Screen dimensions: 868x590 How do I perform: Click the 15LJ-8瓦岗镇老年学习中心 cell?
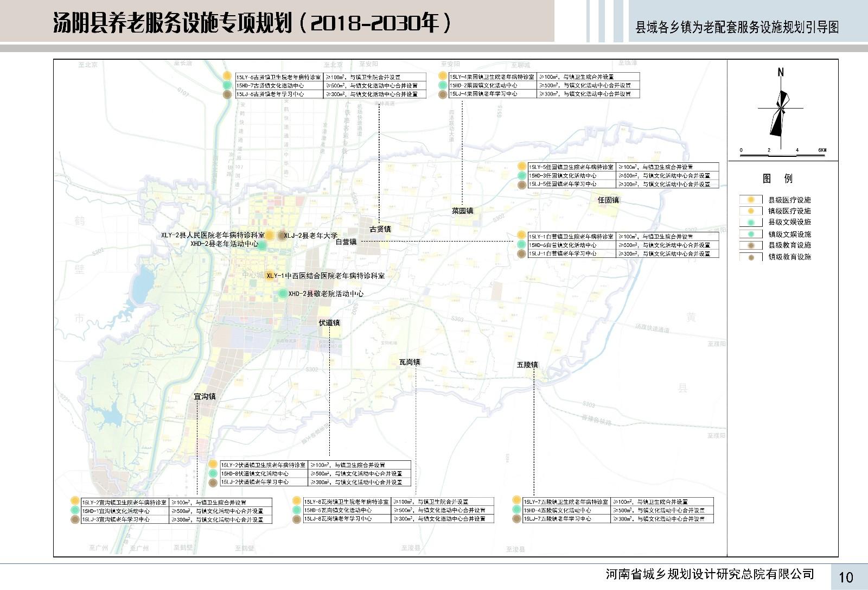347,519
